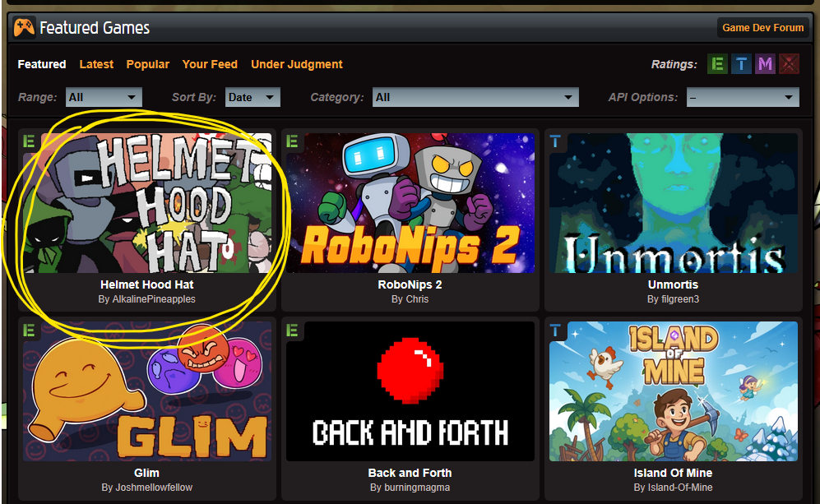Click the E rating badge on RoboNips 2
Image resolution: width=820 pixels, height=504 pixels.
(x=292, y=141)
